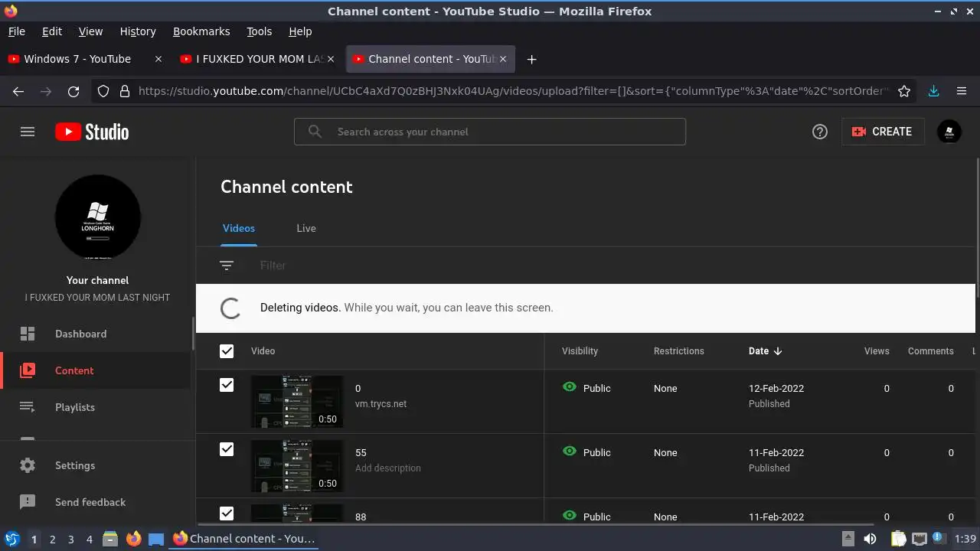Click the CREATE button

point(883,132)
